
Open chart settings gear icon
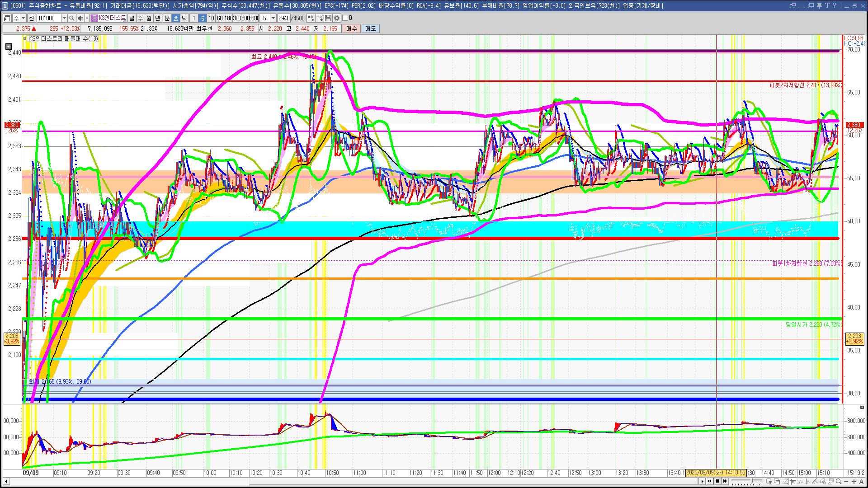pyautogui.click(x=337, y=18)
